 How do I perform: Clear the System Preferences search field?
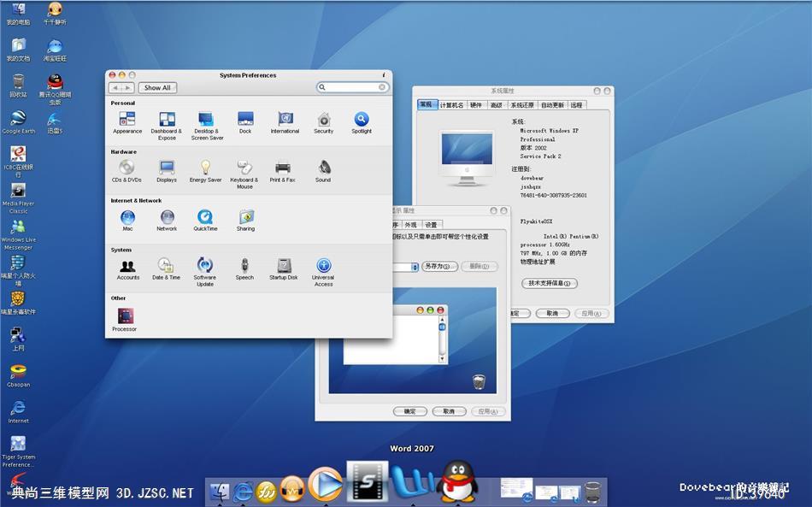pyautogui.click(x=382, y=87)
